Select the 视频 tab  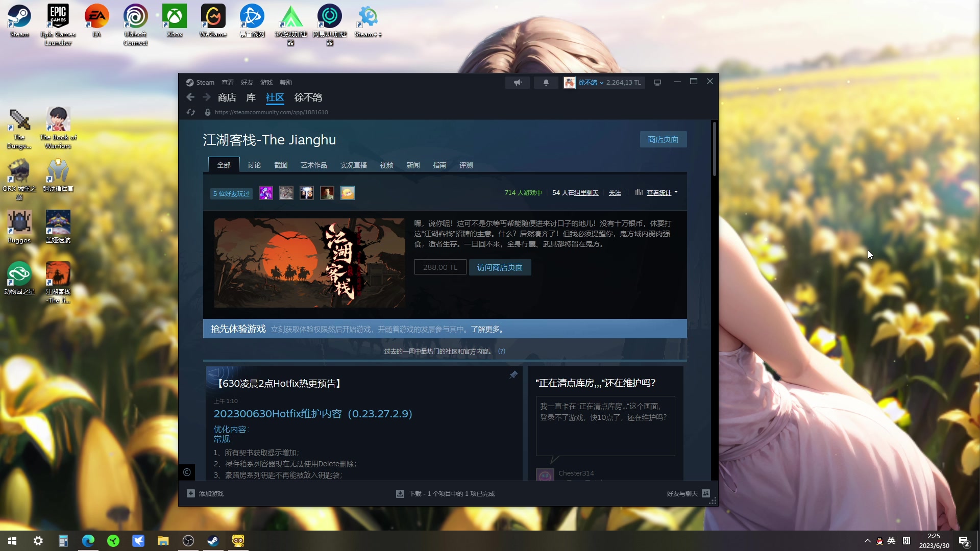(x=387, y=165)
